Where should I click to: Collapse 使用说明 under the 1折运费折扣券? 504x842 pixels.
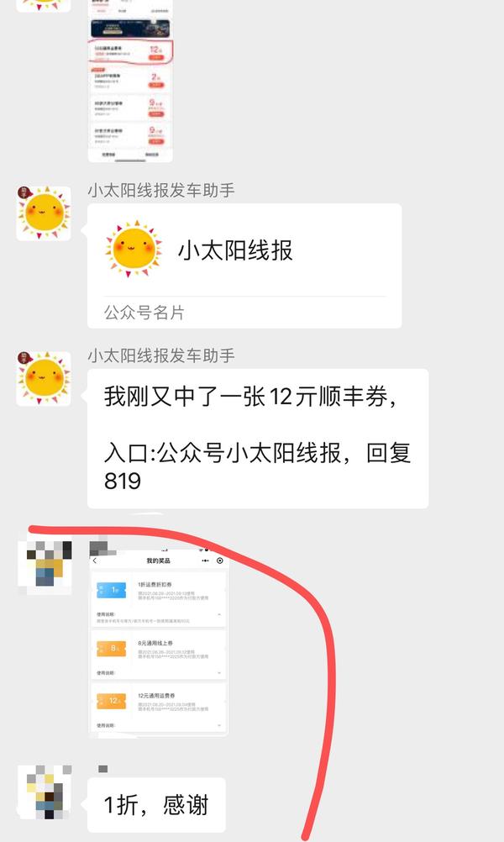[x=219, y=613]
